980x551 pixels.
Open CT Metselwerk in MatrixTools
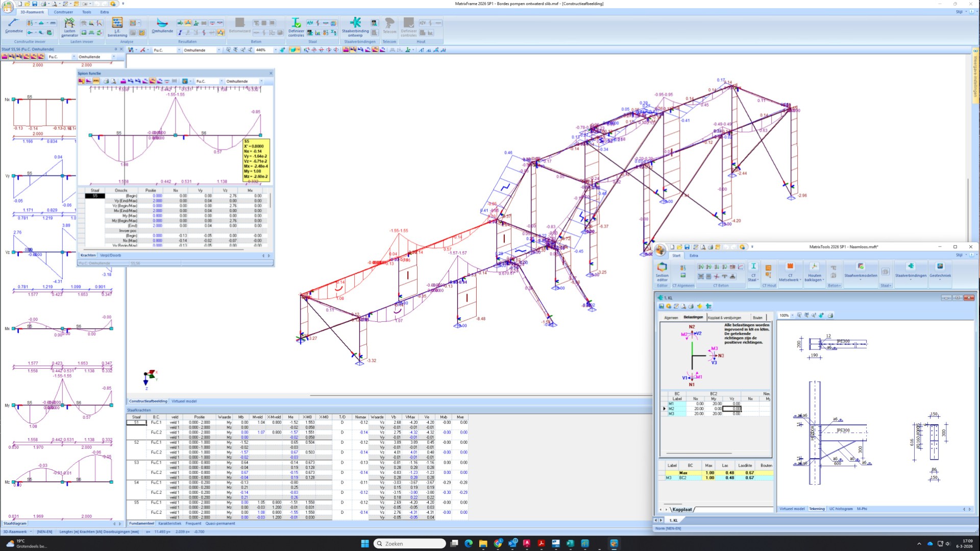click(790, 272)
